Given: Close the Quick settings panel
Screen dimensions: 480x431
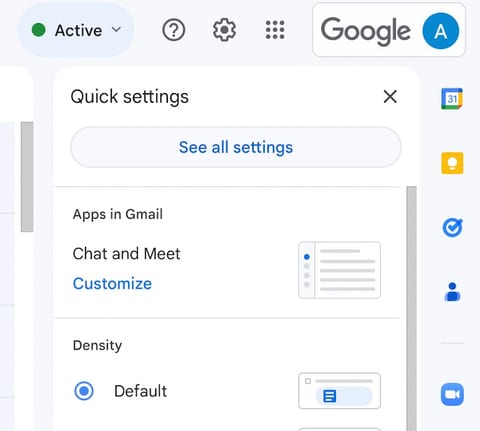Looking at the screenshot, I should coord(390,97).
